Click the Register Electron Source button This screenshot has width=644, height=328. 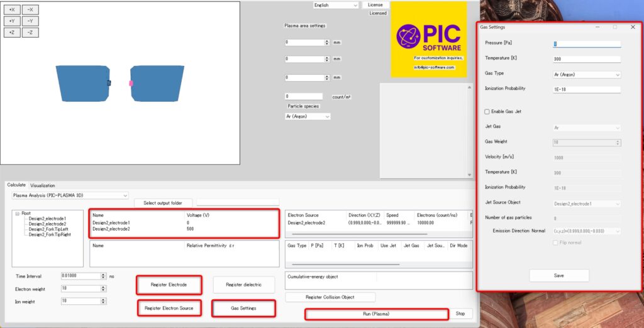(169, 308)
